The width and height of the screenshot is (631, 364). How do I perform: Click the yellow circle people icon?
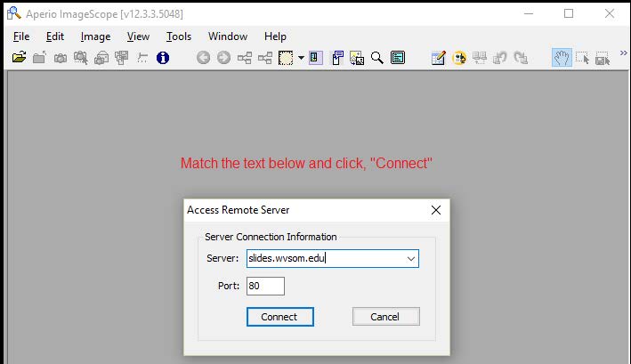[x=459, y=58]
